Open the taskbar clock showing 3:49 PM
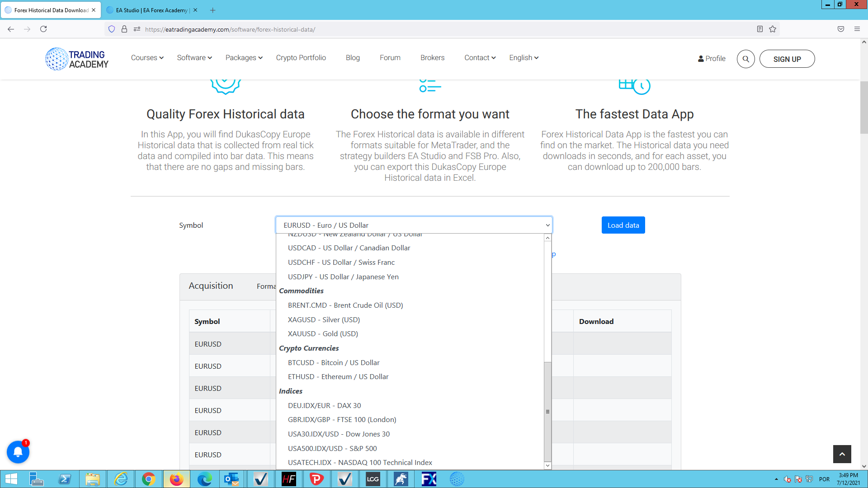This screenshot has width=868, height=488. 848,479
